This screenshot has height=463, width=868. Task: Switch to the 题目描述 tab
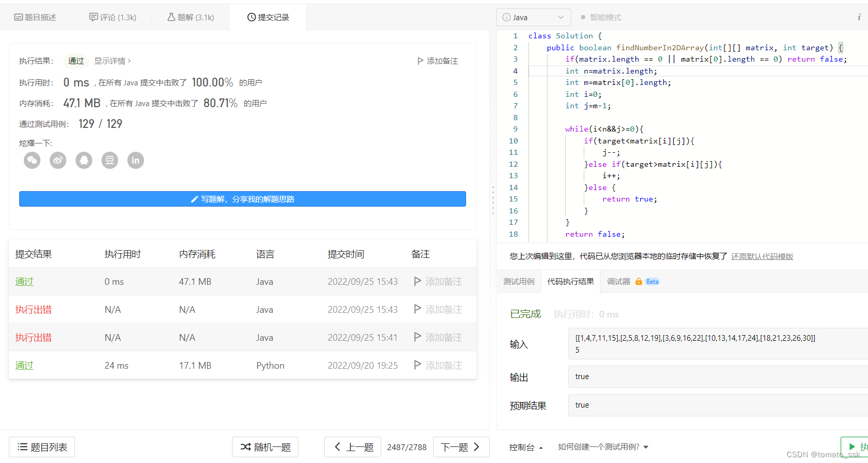[35, 17]
